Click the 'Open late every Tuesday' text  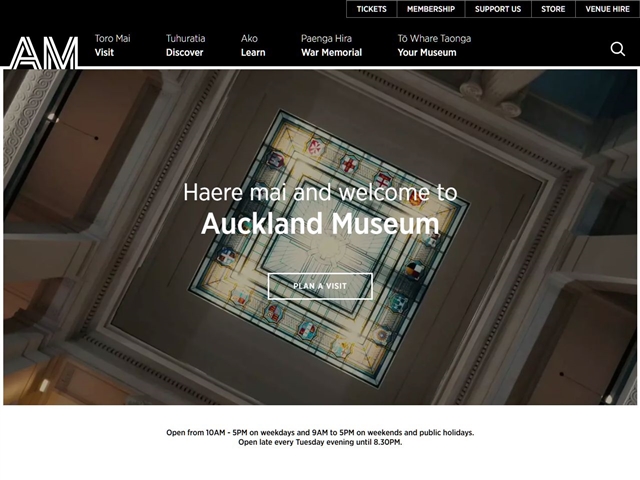click(320, 442)
